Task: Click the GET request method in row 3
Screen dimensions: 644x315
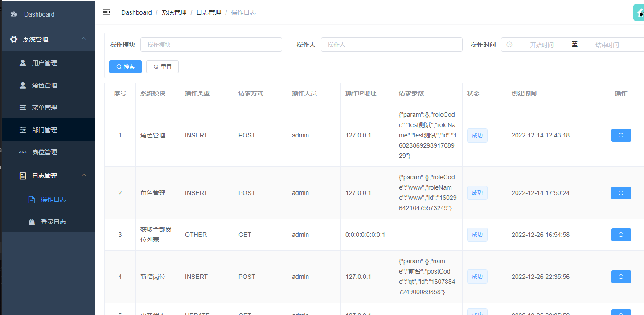Action: [x=245, y=235]
